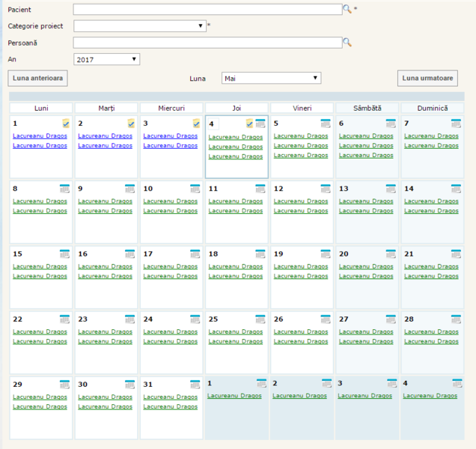Expand the An year dropdown showing 2017
This screenshot has width=476, height=449.
click(x=107, y=59)
